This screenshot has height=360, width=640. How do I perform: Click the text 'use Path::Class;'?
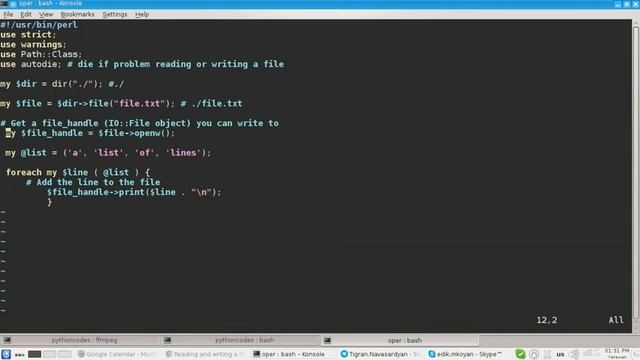click(x=41, y=54)
